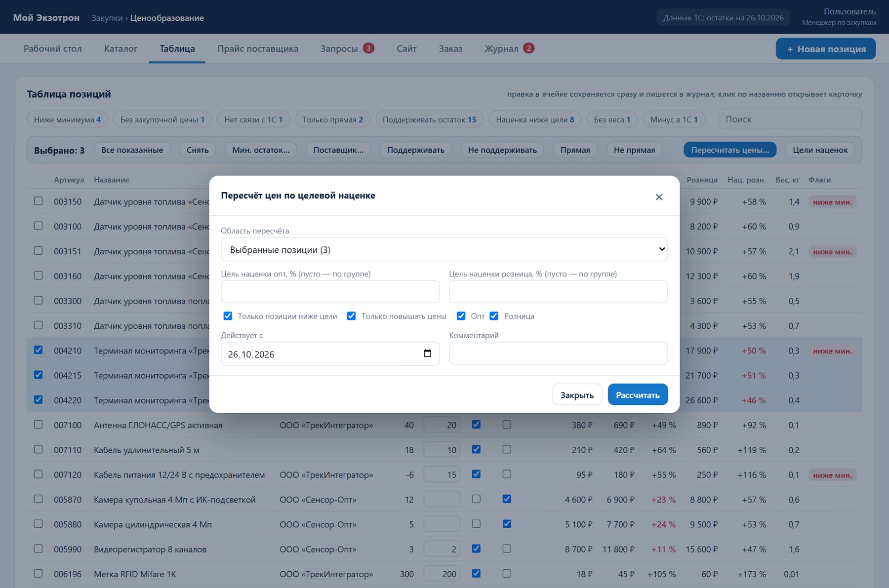Image resolution: width=889 pixels, height=588 pixels.
Task: Click the Прямая bulk action button
Action: pyautogui.click(x=575, y=150)
